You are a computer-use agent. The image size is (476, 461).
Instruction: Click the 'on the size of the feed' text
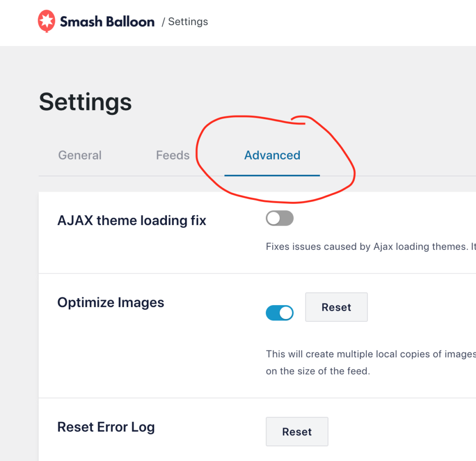tap(318, 371)
